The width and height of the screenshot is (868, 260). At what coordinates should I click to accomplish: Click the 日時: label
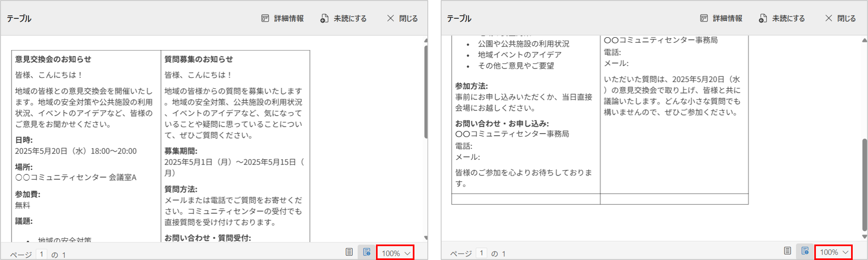pos(24,140)
